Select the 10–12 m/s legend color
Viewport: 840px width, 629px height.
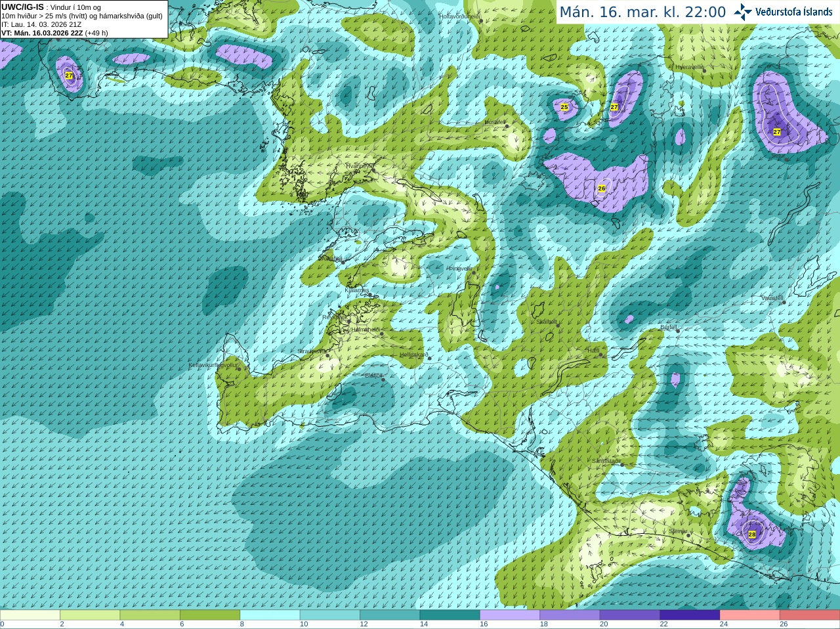[x=330, y=615]
